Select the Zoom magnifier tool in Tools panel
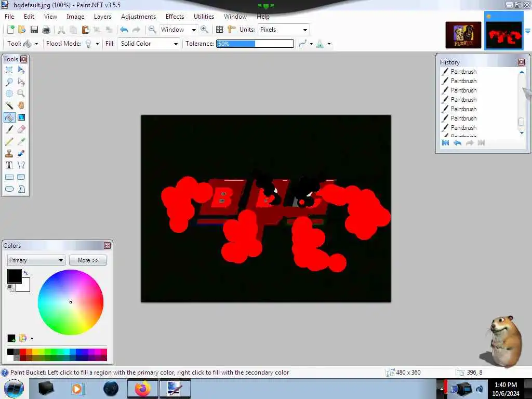Screen dimensions: 532x399 tap(21, 94)
